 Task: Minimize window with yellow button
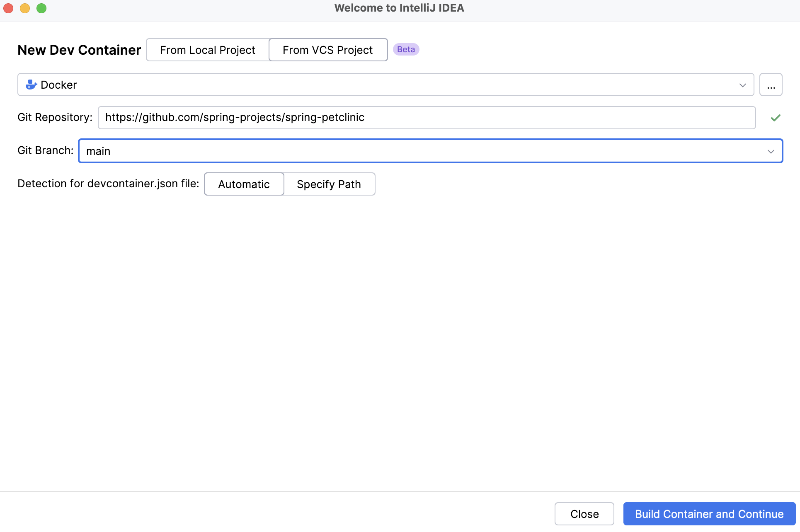(x=25, y=8)
